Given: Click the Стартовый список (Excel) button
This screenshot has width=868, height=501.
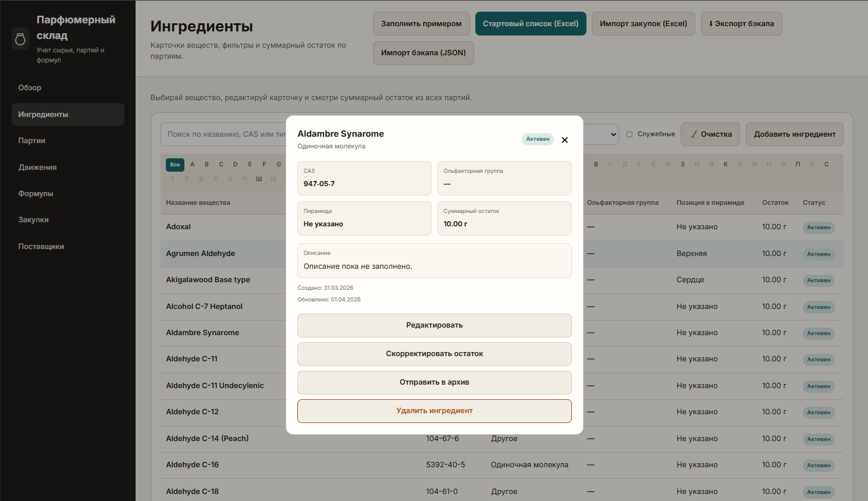Looking at the screenshot, I should 530,24.
